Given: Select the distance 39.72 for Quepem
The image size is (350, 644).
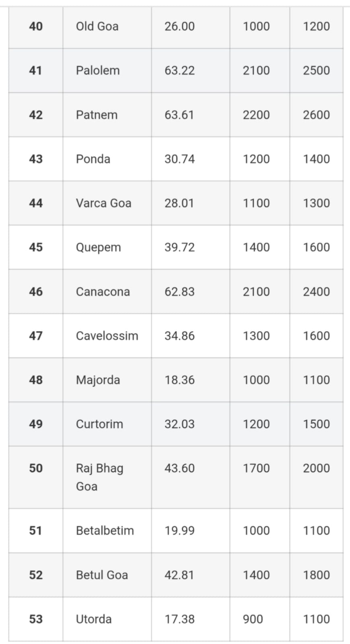Looking at the screenshot, I should tap(179, 247).
